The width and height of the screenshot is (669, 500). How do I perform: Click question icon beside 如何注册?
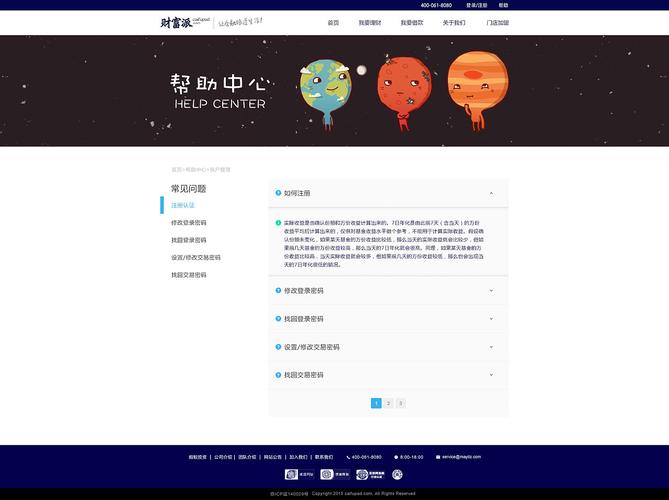(278, 193)
